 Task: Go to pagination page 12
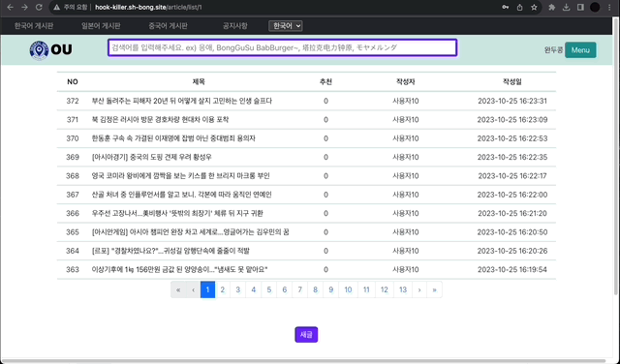click(x=385, y=289)
